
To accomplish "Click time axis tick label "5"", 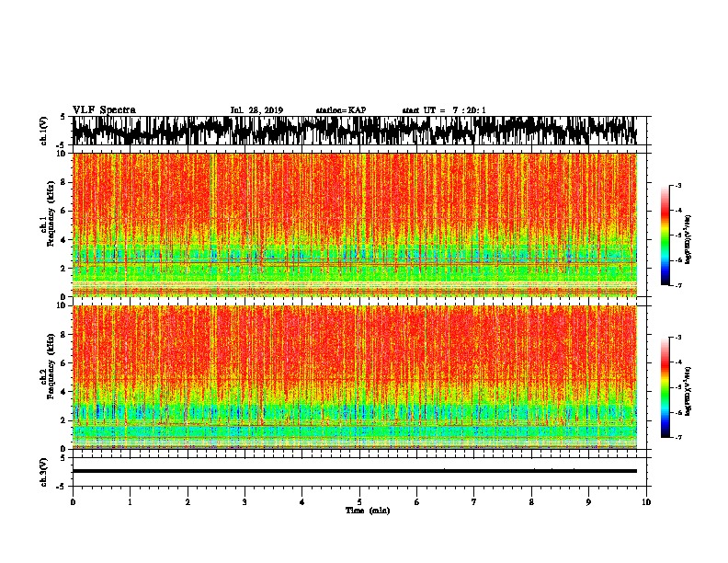I will pos(359,502).
